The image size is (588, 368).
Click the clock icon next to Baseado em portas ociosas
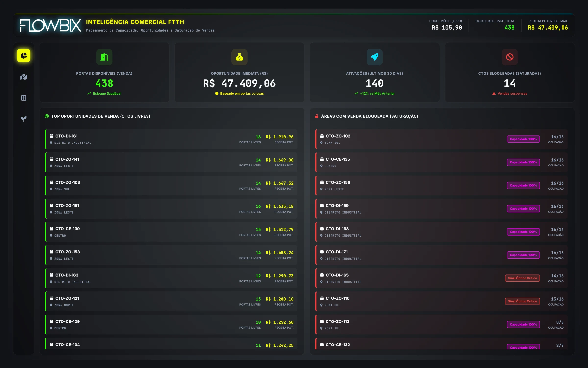(x=217, y=93)
